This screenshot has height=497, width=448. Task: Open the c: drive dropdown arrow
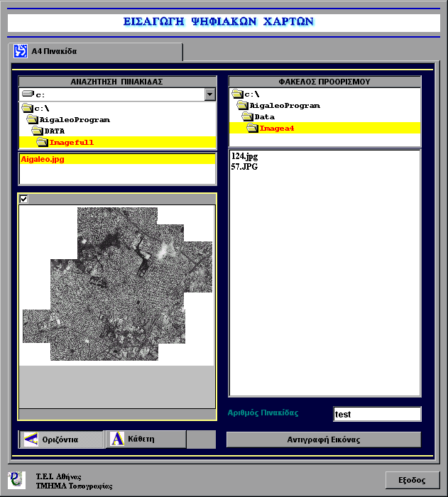pos(209,94)
